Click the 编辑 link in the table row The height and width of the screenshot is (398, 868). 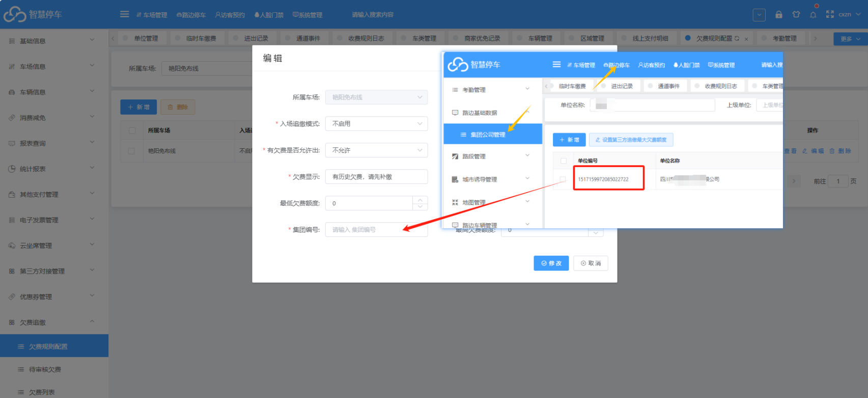813,151
